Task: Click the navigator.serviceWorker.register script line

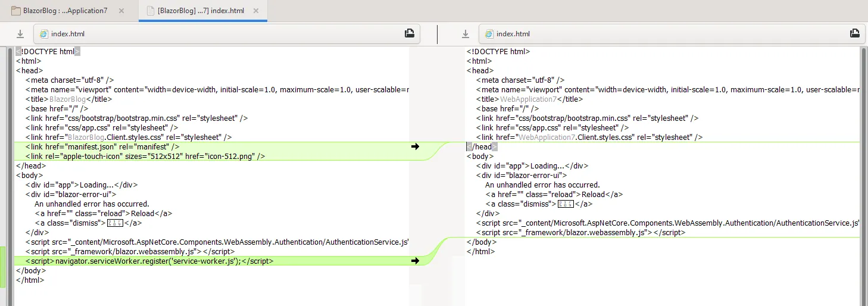Action: [x=149, y=261]
